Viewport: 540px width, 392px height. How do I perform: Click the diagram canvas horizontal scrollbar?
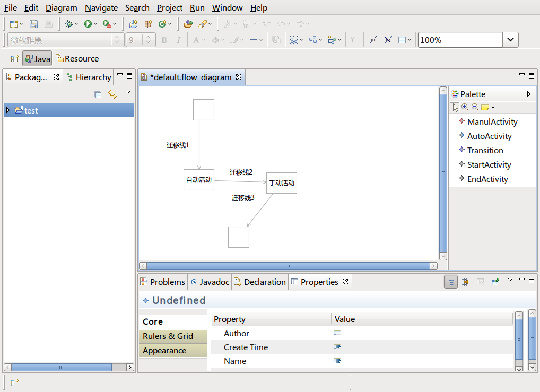coord(288,266)
